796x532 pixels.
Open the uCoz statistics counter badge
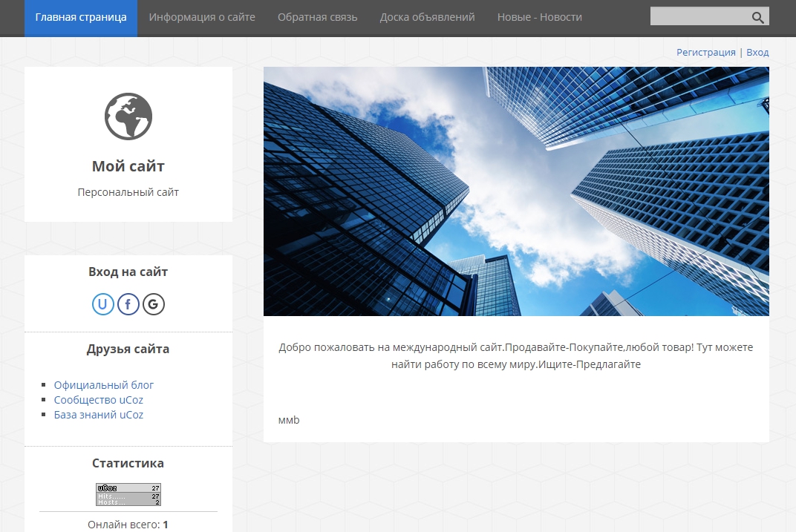tap(128, 494)
